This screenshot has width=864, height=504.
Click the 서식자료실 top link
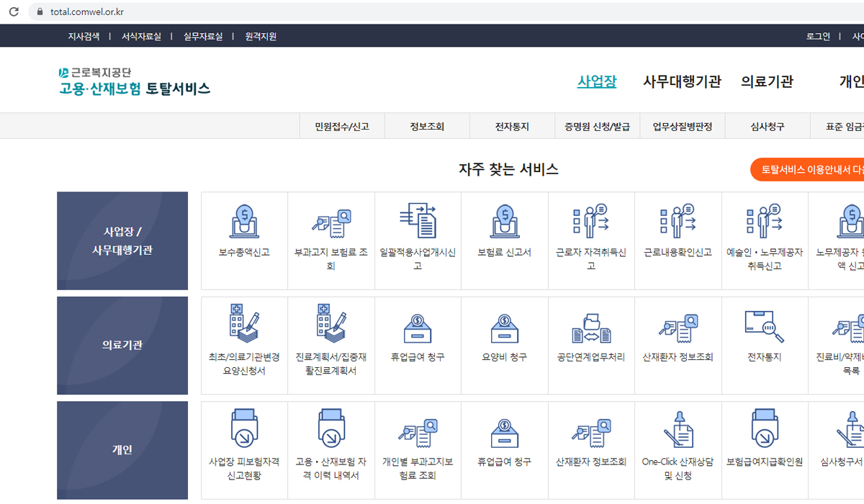coord(141,36)
